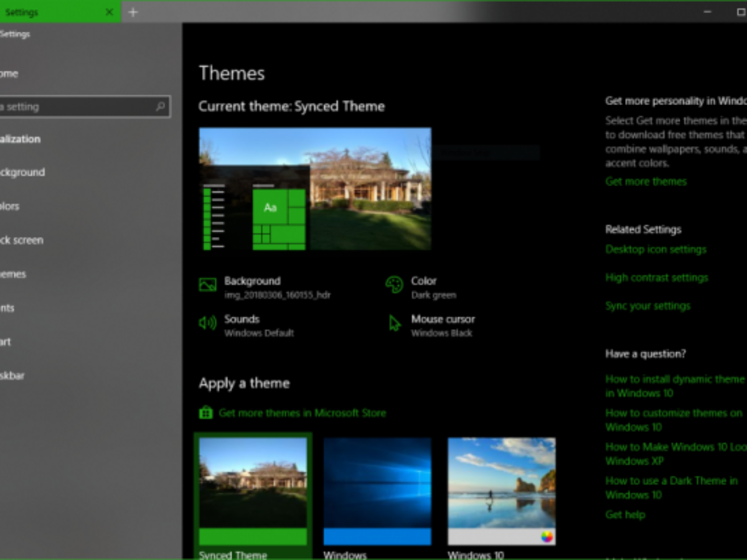Select Themes in the sidebar
Image resolution: width=747 pixels, height=560 pixels.
click(13, 274)
